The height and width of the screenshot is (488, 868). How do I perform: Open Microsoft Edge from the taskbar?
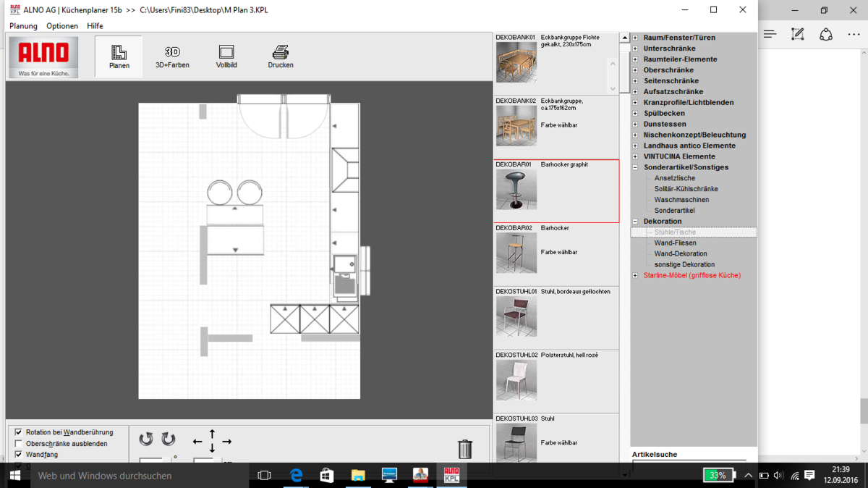[297, 476]
